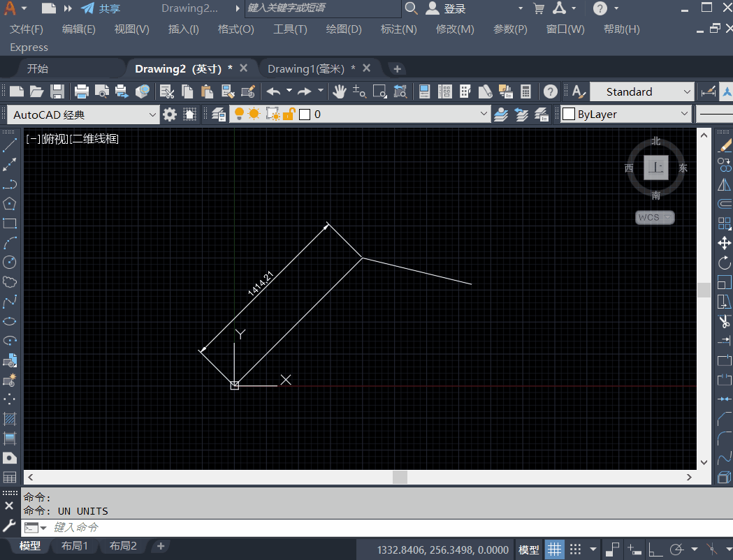Toggle Polar tracking in status bar

676,550
